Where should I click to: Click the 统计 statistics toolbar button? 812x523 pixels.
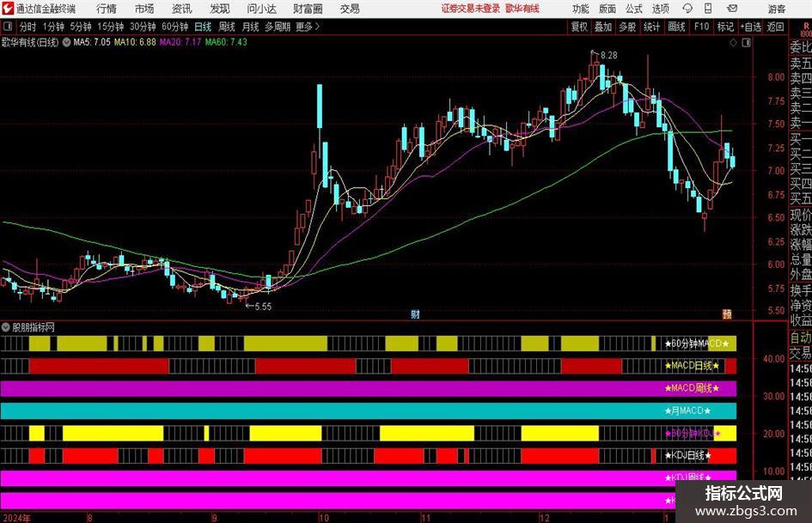651,27
